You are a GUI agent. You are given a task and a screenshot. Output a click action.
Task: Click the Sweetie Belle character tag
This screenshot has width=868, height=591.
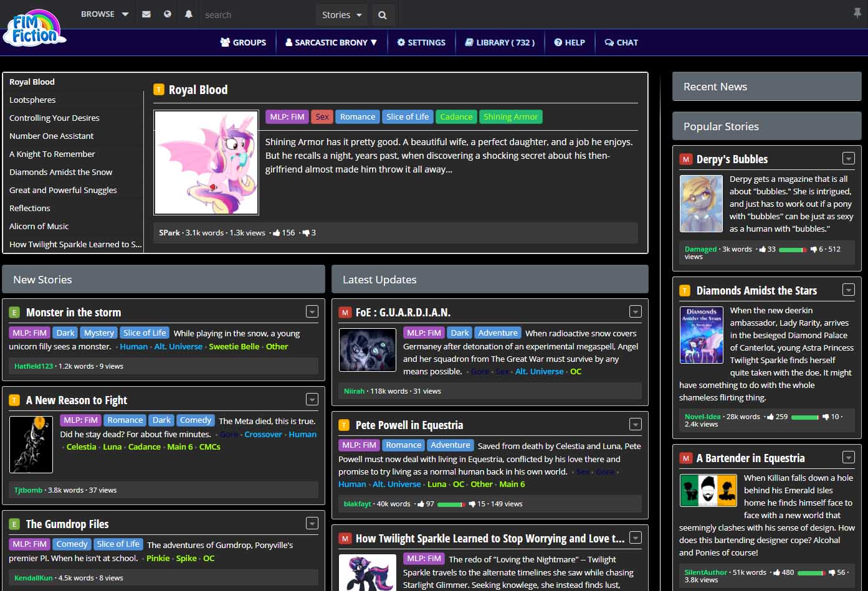234,346
